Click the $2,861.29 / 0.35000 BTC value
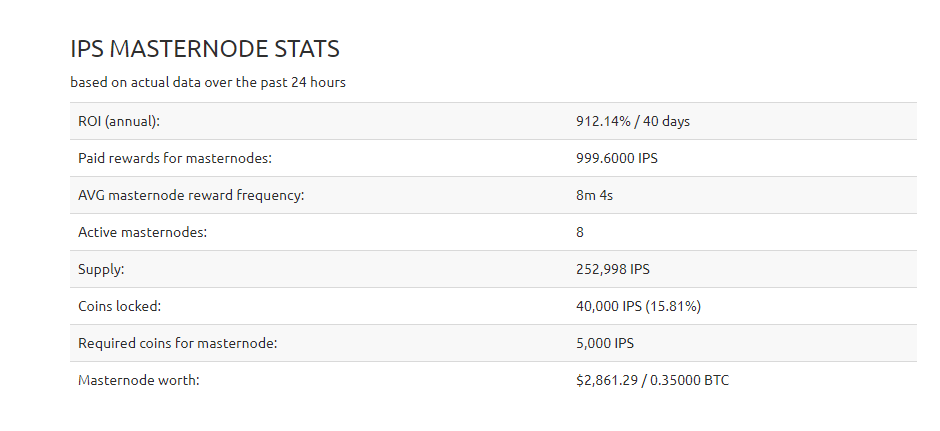This screenshot has width=940, height=431. [652, 381]
